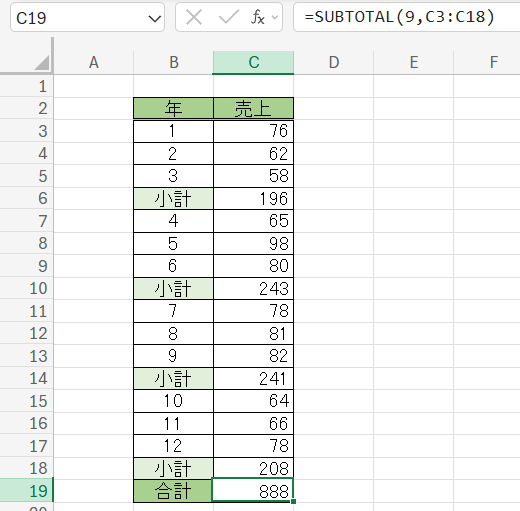Image resolution: width=520 pixels, height=511 pixels.
Task: Select row 1 header
Action: 27,86
